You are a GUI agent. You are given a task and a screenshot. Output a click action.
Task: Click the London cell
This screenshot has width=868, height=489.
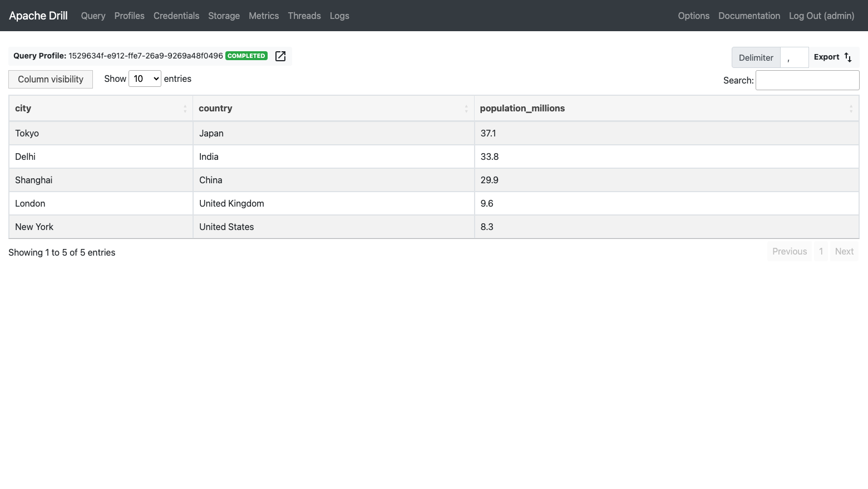tap(101, 203)
